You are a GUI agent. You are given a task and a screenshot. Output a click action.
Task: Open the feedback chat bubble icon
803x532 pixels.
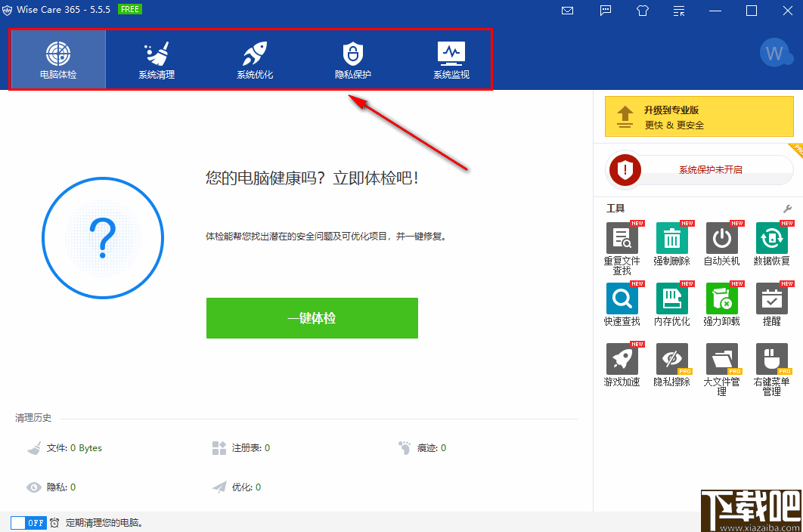606,11
